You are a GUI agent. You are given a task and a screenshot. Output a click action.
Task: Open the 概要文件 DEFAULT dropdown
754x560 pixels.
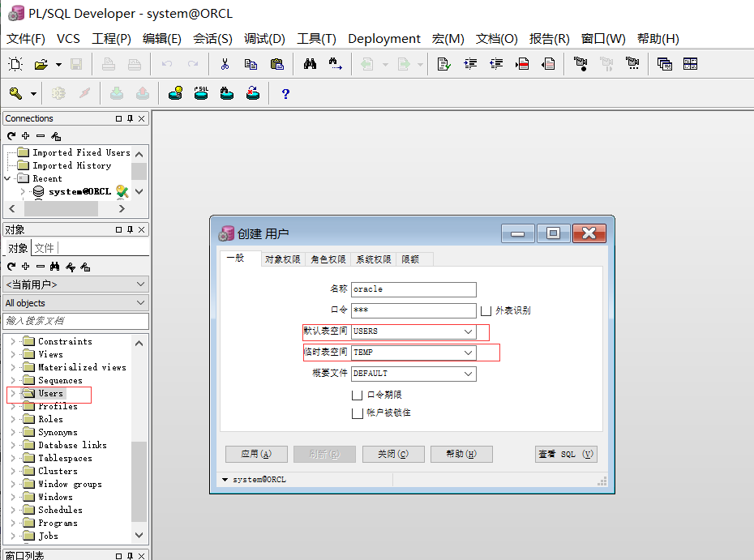tap(468, 374)
